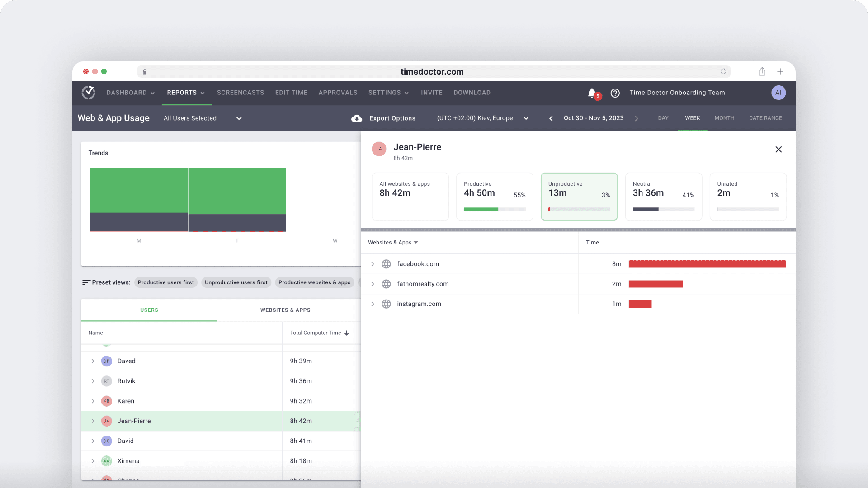Click the browser reload icon
Screen dimensions: 868x488
[x=723, y=71]
